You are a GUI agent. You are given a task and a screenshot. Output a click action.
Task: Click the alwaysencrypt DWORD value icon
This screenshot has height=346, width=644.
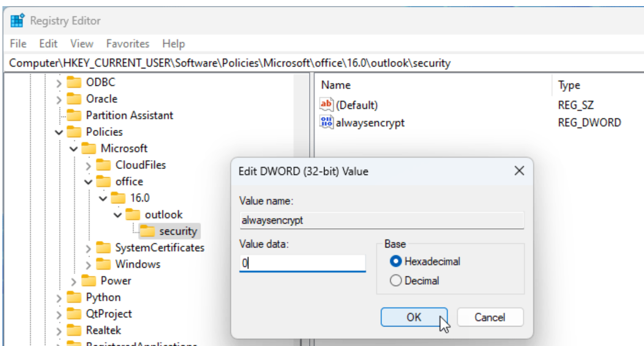(x=326, y=122)
